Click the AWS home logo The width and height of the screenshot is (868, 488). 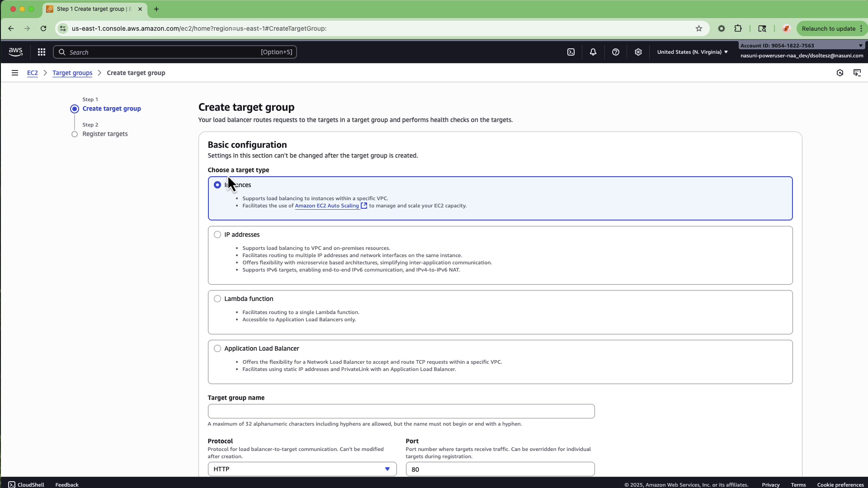click(15, 52)
